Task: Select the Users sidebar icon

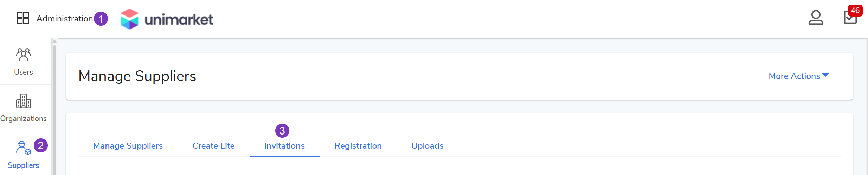Action: point(24,55)
